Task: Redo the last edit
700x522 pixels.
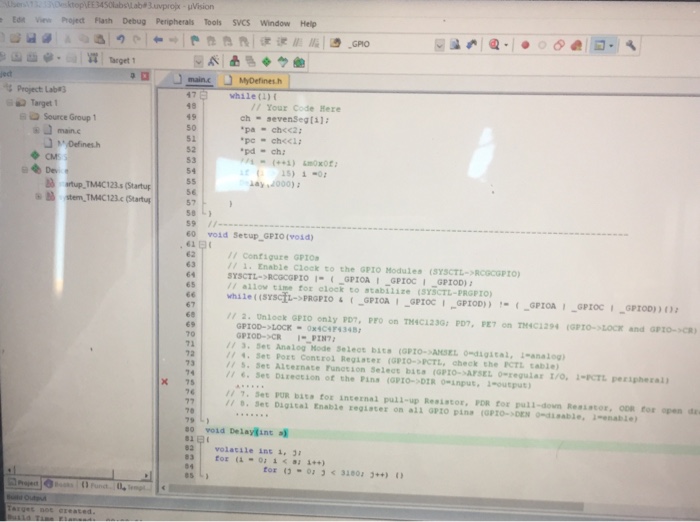Action: click(137, 40)
